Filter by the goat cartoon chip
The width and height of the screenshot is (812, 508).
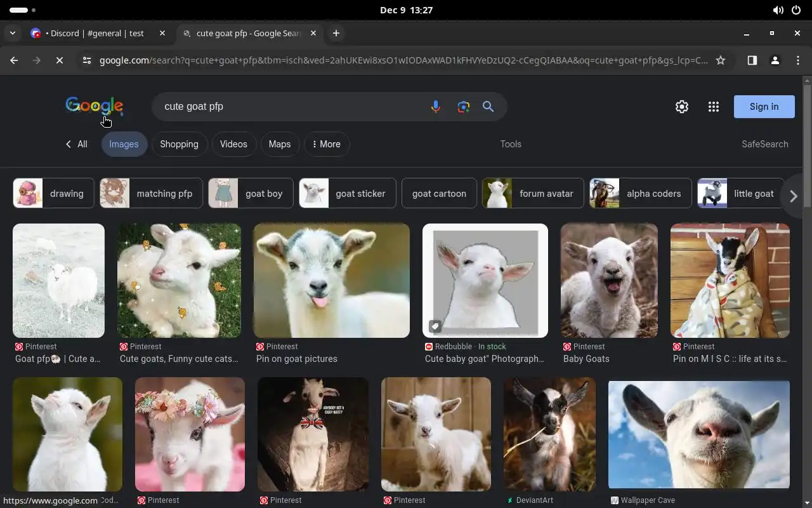pyautogui.click(x=439, y=194)
